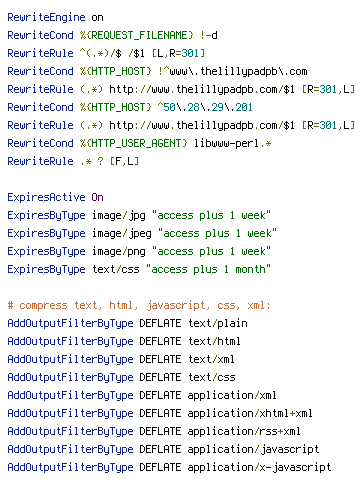Click the application/xhtml+xml MIME type
This screenshot has height=484, width=364.
250,413
